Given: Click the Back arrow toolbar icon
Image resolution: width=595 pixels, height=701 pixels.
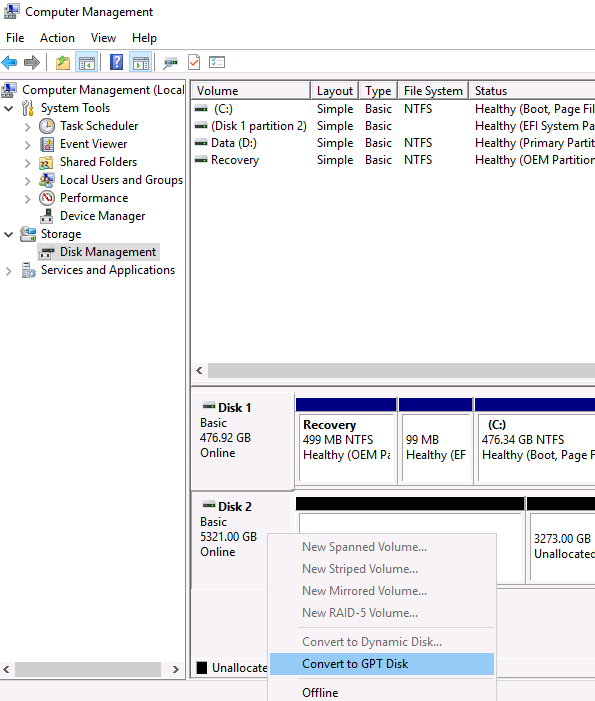Looking at the screenshot, I should pyautogui.click(x=9, y=63).
